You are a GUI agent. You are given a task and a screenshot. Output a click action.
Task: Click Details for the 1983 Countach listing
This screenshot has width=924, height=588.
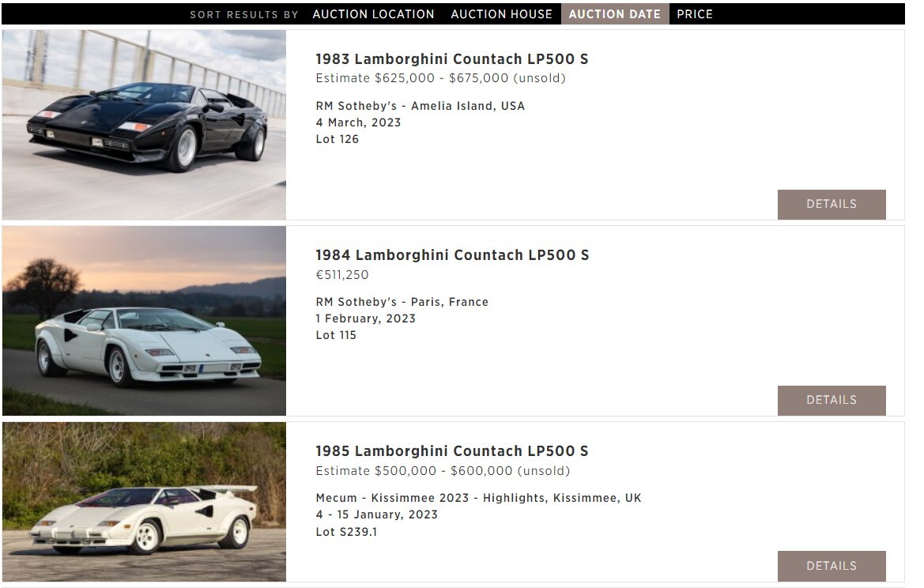(x=832, y=204)
